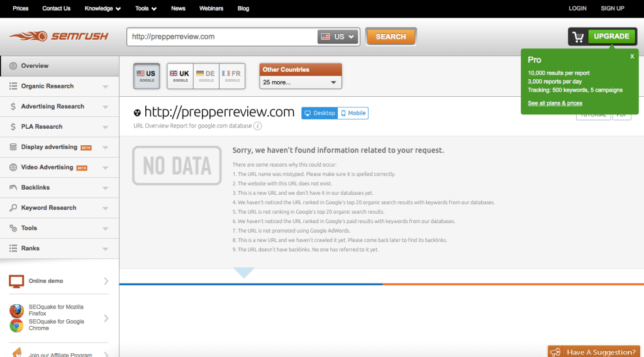Switch to Mobile view
644x357 pixels.
click(x=353, y=113)
